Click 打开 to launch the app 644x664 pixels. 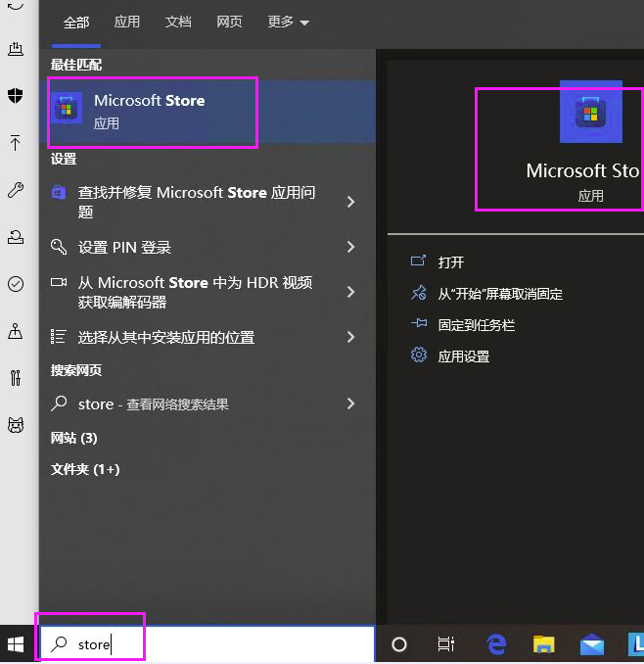pos(451,262)
